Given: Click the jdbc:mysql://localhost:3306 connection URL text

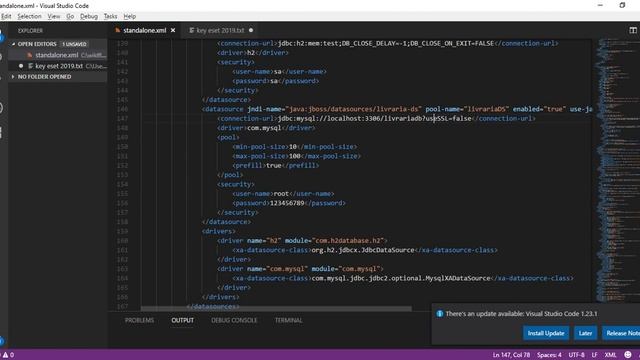Looking at the screenshot, I should (x=375, y=118).
